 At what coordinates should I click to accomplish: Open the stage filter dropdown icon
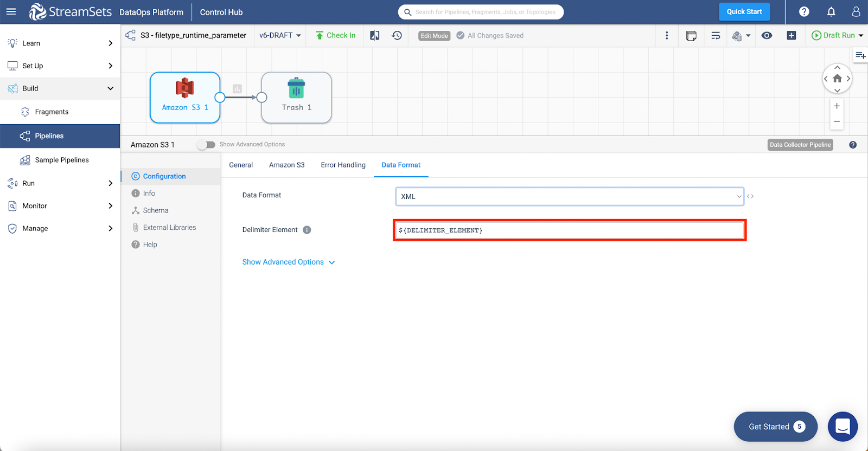pos(741,36)
